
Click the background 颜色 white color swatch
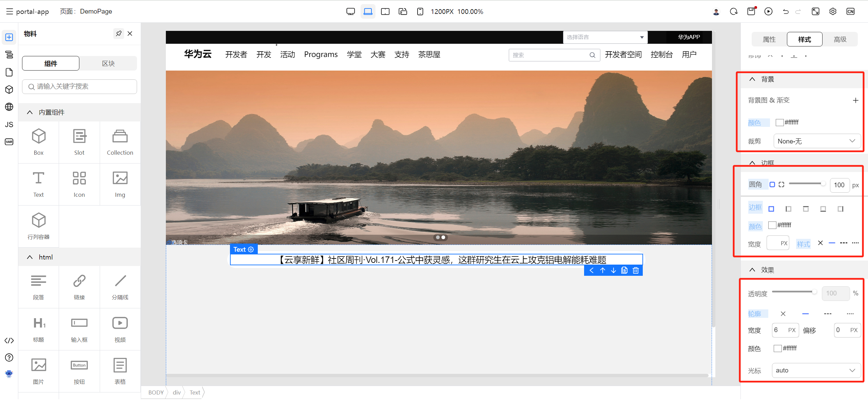[x=779, y=122]
